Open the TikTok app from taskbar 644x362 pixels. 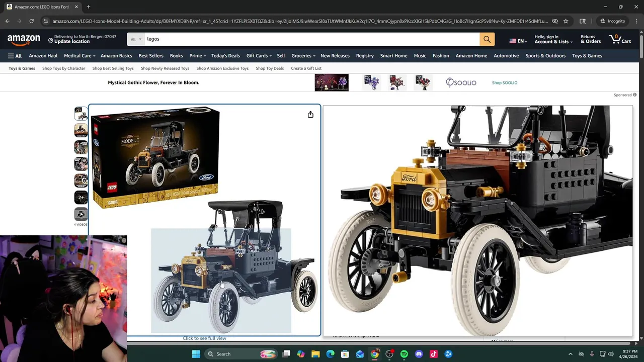tap(434, 354)
